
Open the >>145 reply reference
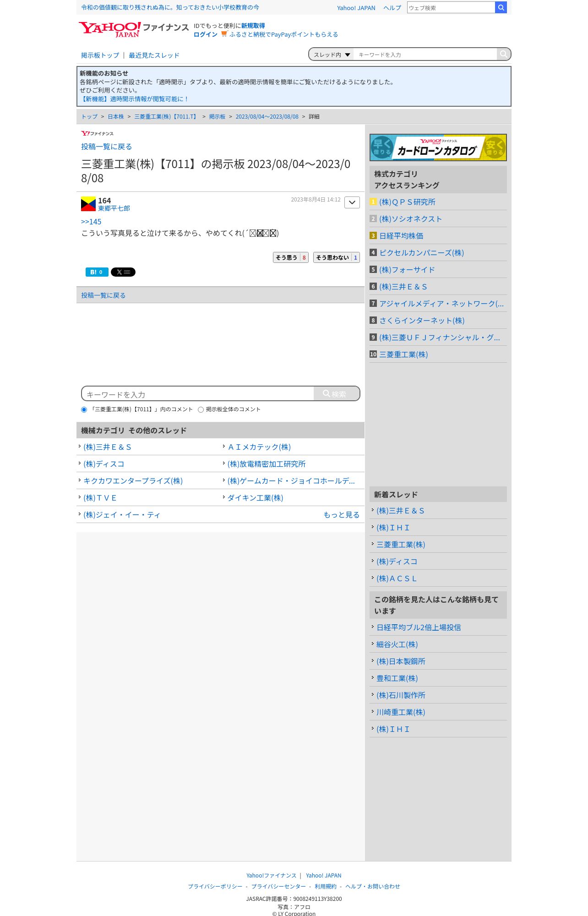tap(91, 222)
